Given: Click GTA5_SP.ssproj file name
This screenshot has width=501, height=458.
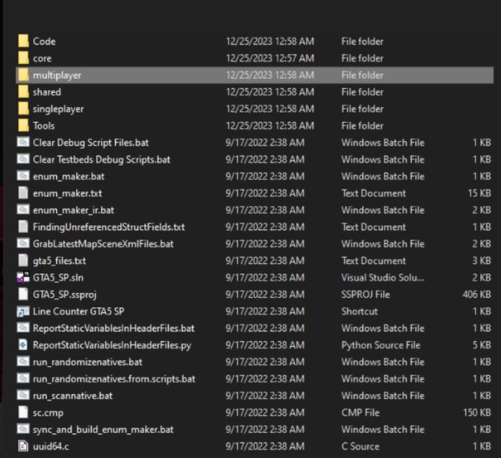Looking at the screenshot, I should (x=65, y=295).
